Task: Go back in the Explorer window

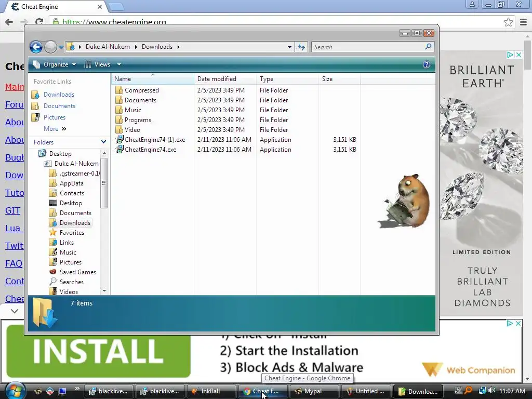Action: click(36, 47)
